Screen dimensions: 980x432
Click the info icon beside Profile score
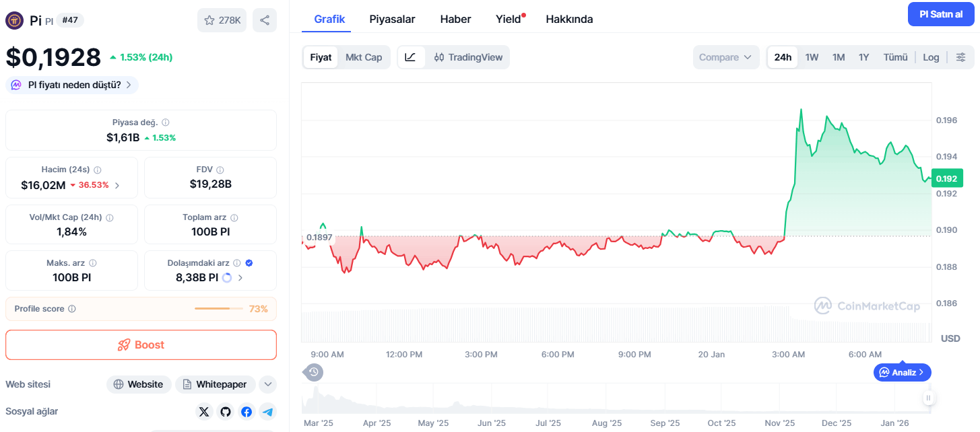(72, 309)
